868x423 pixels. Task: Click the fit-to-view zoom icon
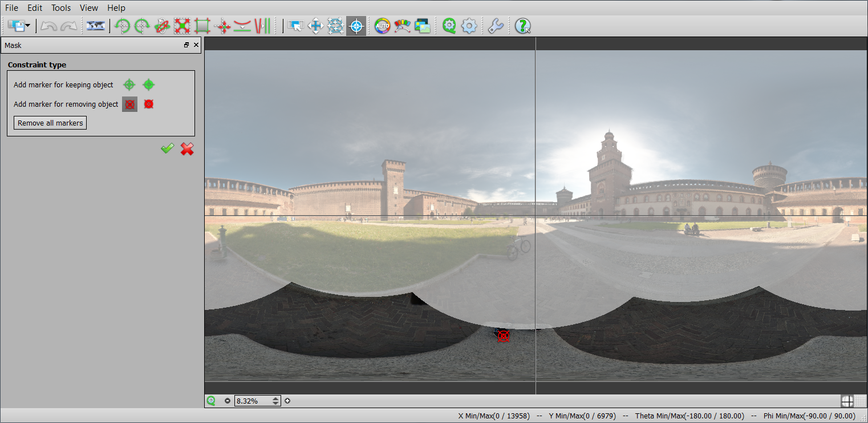point(211,401)
